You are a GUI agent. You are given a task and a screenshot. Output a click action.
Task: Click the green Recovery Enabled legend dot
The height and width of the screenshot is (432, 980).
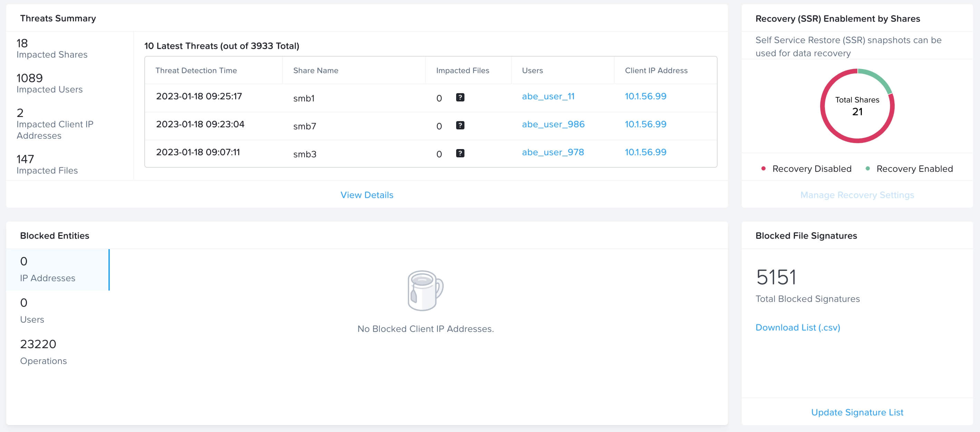[867, 168]
